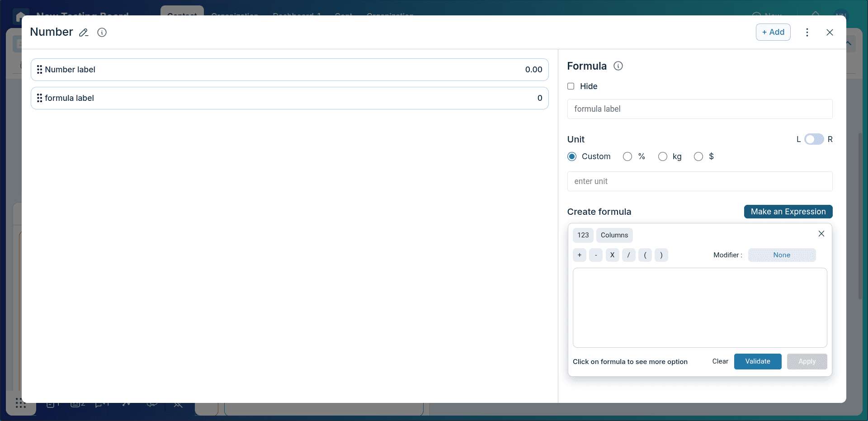Click the enter unit input field

700,181
